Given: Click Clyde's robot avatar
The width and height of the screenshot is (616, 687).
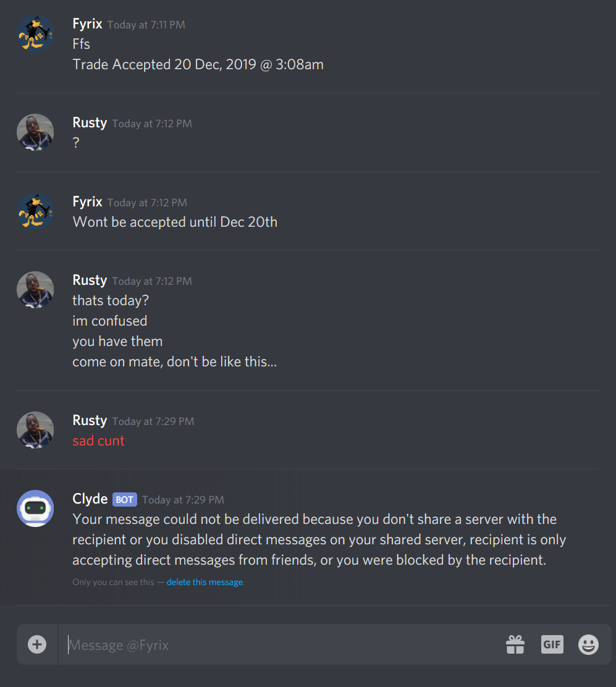Looking at the screenshot, I should (35, 508).
